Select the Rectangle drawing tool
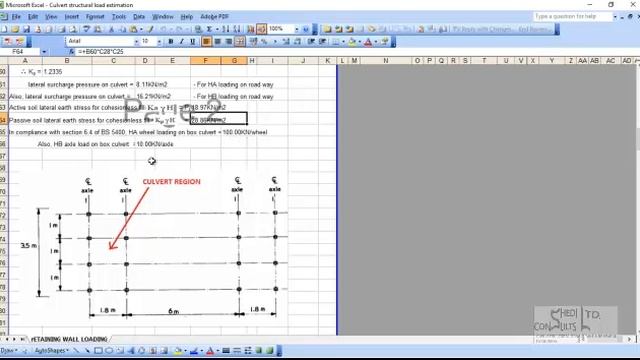Screen dimensions: 640x360 tap(98, 351)
